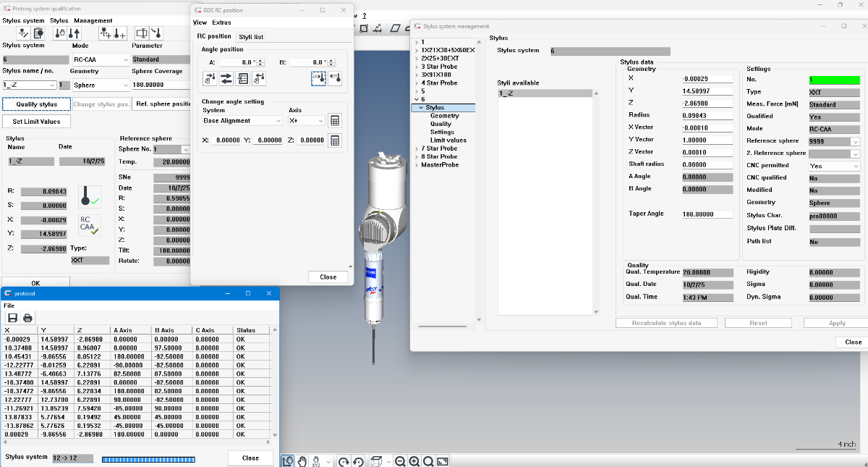Click the Qualify stylus button
Viewport: 868px width, 467px height.
(36, 104)
